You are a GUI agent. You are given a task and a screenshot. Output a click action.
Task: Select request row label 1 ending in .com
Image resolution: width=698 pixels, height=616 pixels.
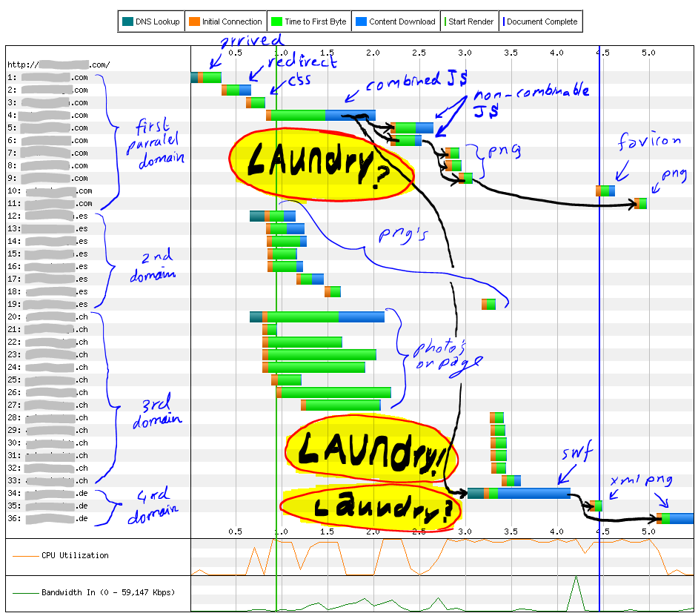[47, 77]
